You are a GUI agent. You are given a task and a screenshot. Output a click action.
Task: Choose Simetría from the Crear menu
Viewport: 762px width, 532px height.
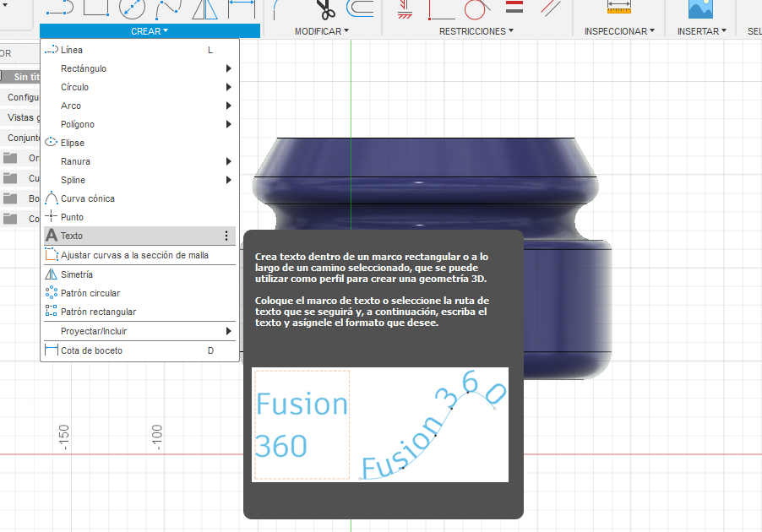pyautogui.click(x=140, y=274)
